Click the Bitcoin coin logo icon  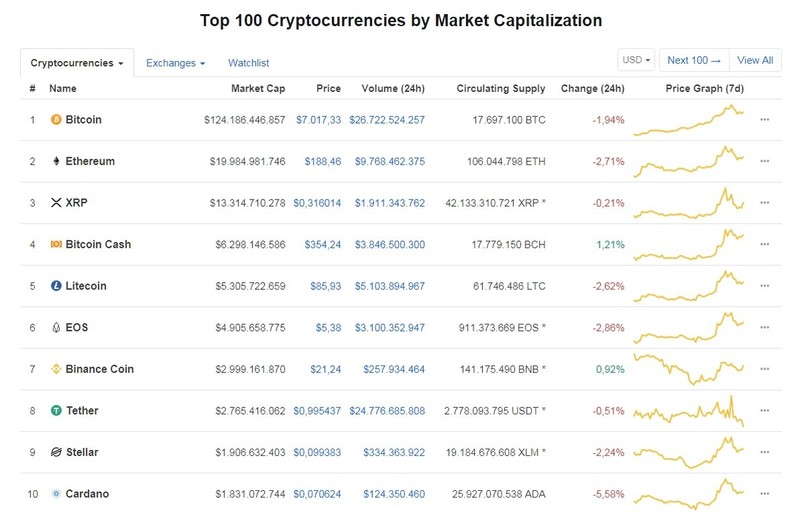point(56,119)
